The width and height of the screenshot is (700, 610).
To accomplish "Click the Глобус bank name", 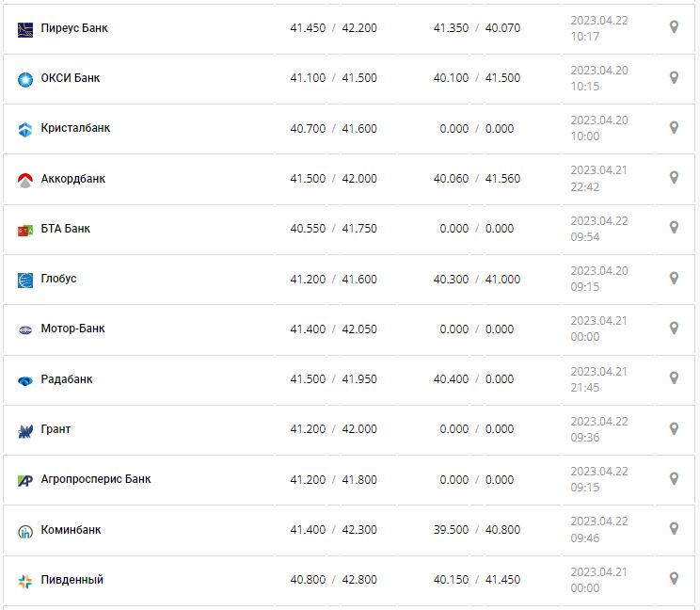I will click(59, 279).
